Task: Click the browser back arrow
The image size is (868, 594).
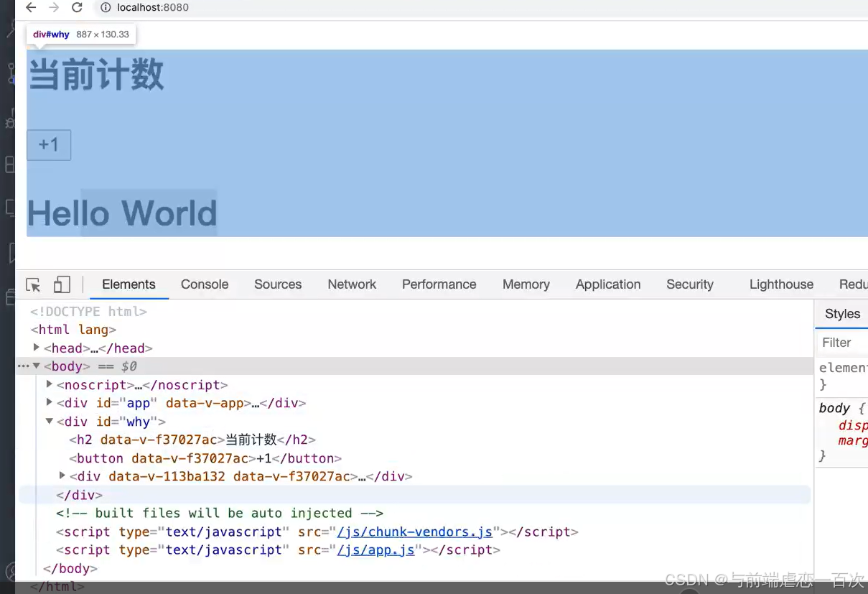Action: coord(30,8)
